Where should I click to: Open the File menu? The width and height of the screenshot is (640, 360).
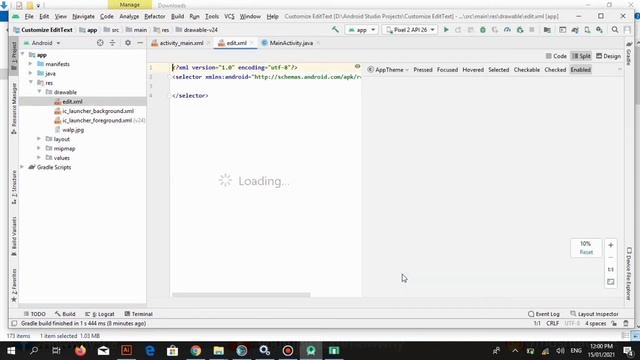click(29, 17)
